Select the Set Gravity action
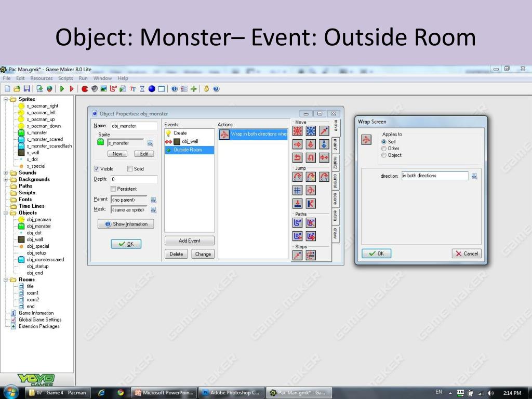 coord(324,144)
